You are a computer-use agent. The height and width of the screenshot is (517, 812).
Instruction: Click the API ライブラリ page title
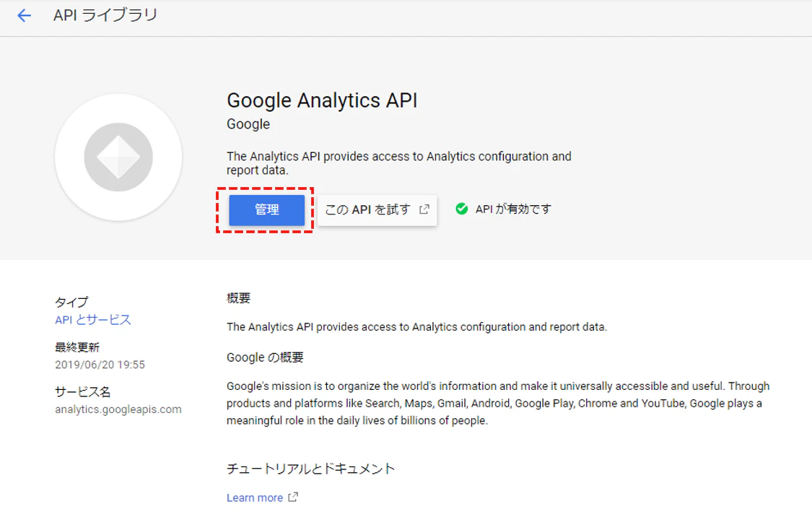pos(105,16)
